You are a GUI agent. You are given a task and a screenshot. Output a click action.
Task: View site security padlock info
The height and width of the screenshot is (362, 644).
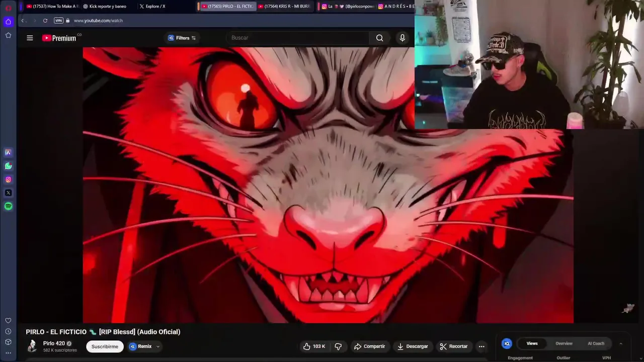tap(68, 21)
